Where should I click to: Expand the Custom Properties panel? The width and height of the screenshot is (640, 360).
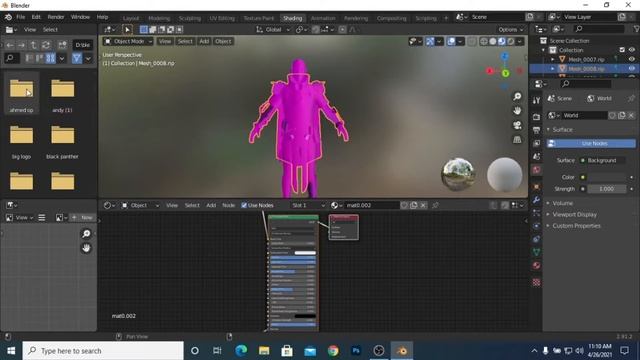(576, 226)
